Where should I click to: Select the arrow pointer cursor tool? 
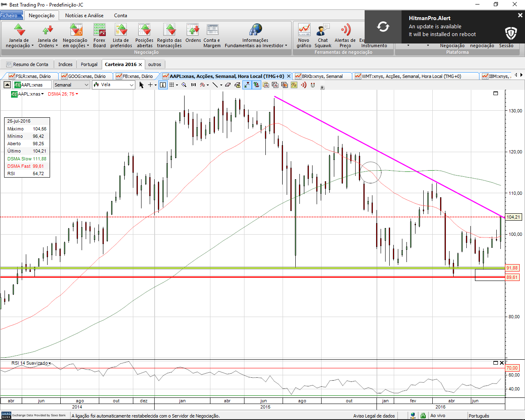142,85
